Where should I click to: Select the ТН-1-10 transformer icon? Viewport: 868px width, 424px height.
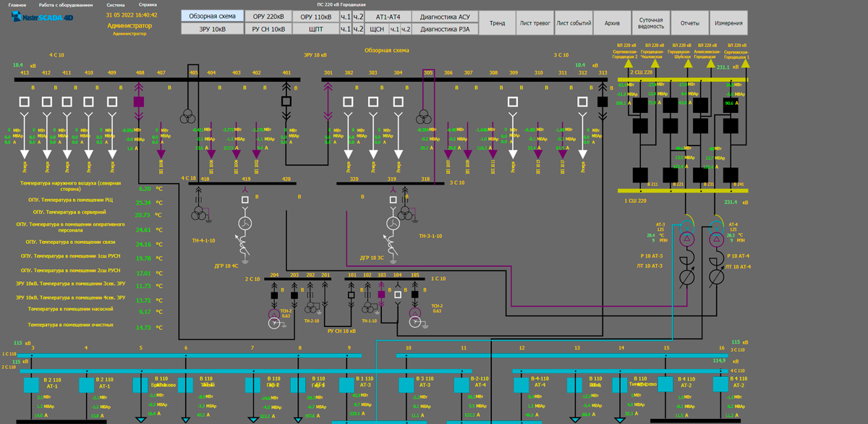369,309
